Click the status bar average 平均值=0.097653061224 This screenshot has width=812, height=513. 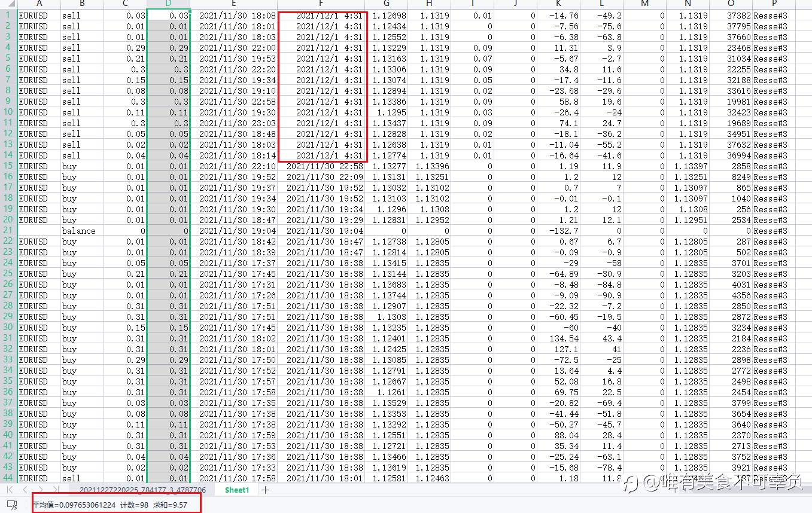tap(74, 505)
